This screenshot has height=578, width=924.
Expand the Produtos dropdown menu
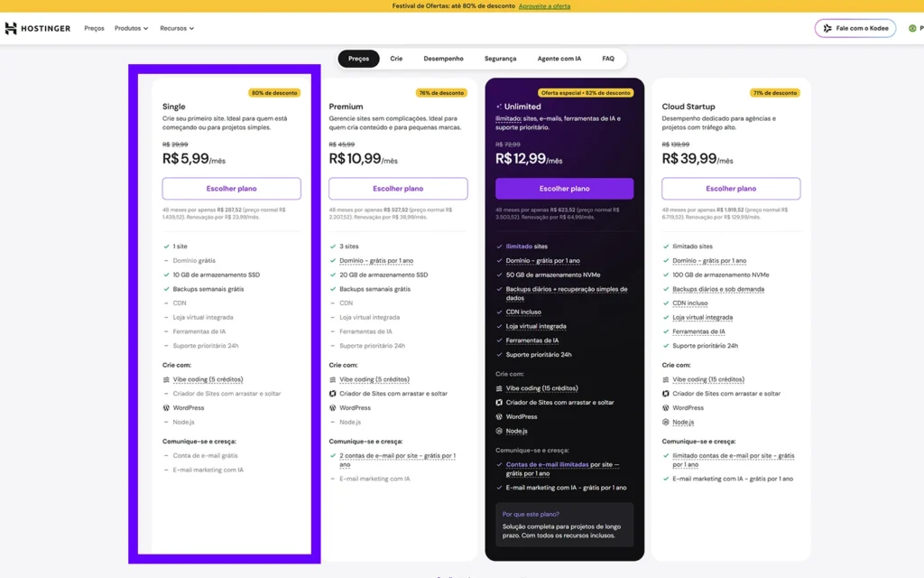[132, 28]
